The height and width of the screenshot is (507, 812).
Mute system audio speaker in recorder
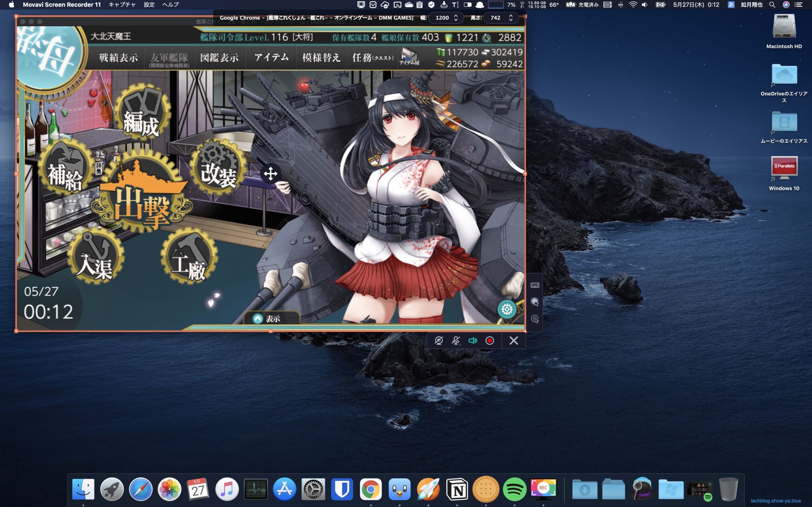tap(472, 341)
